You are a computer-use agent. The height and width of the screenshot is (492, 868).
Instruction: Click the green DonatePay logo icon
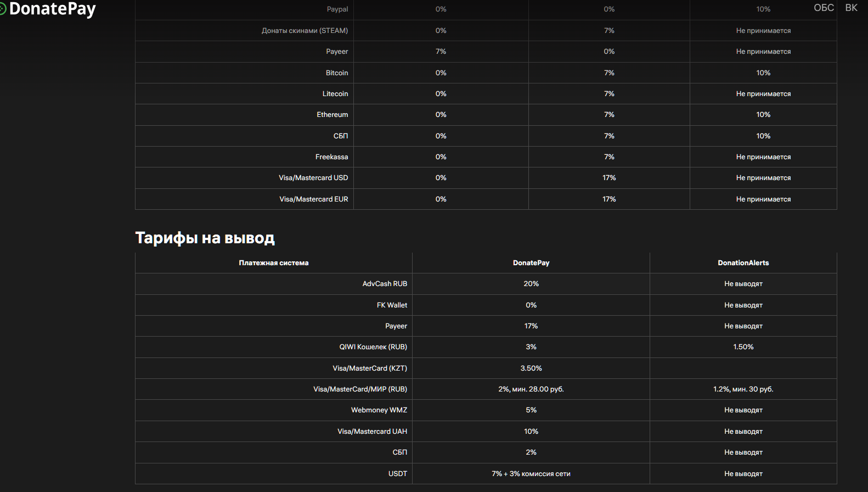coord(3,9)
